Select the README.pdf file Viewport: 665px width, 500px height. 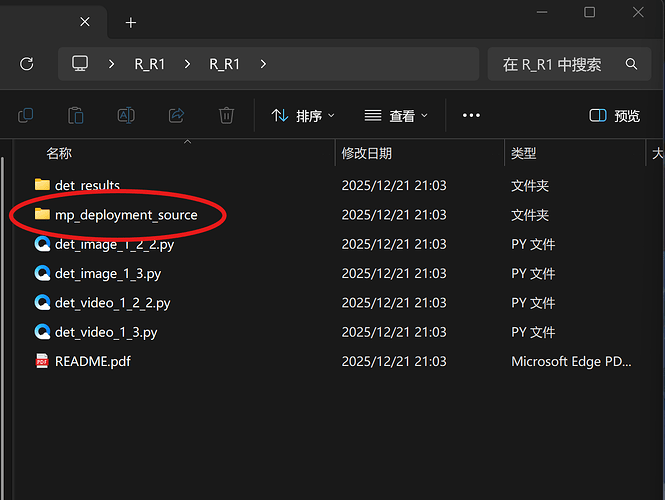(92, 361)
